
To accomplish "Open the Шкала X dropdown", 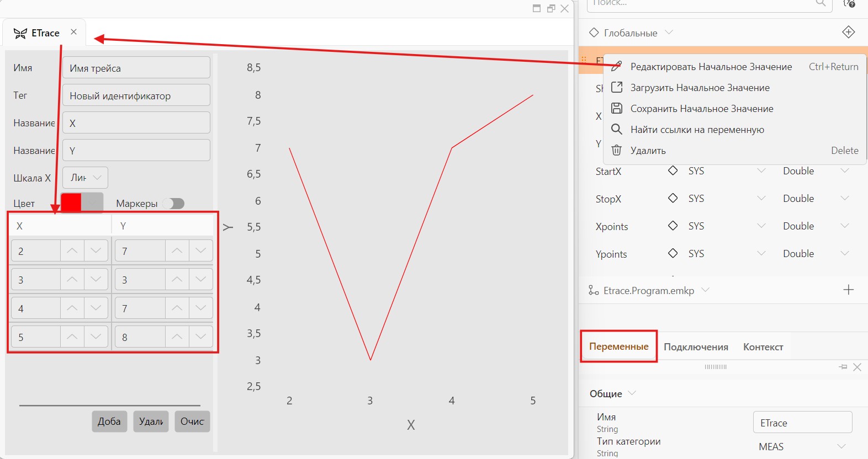I will (86, 178).
